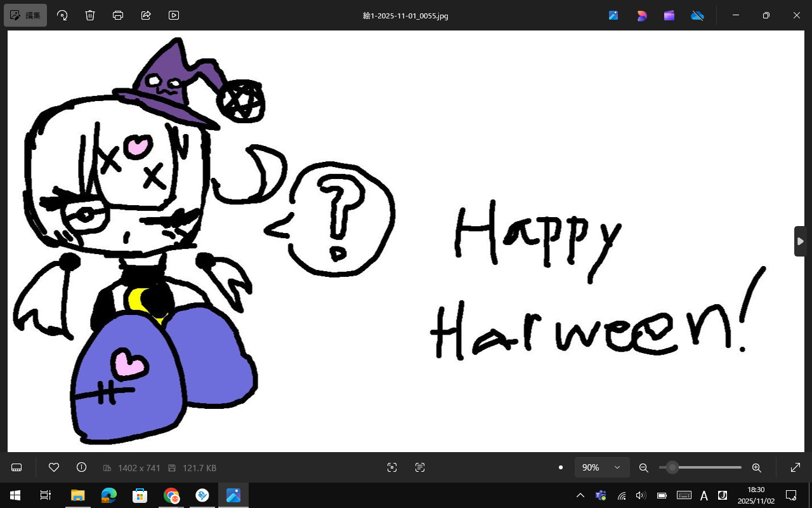This screenshot has height=508, width=812.
Task: Start the slideshow with the play icon
Action: coord(174,15)
